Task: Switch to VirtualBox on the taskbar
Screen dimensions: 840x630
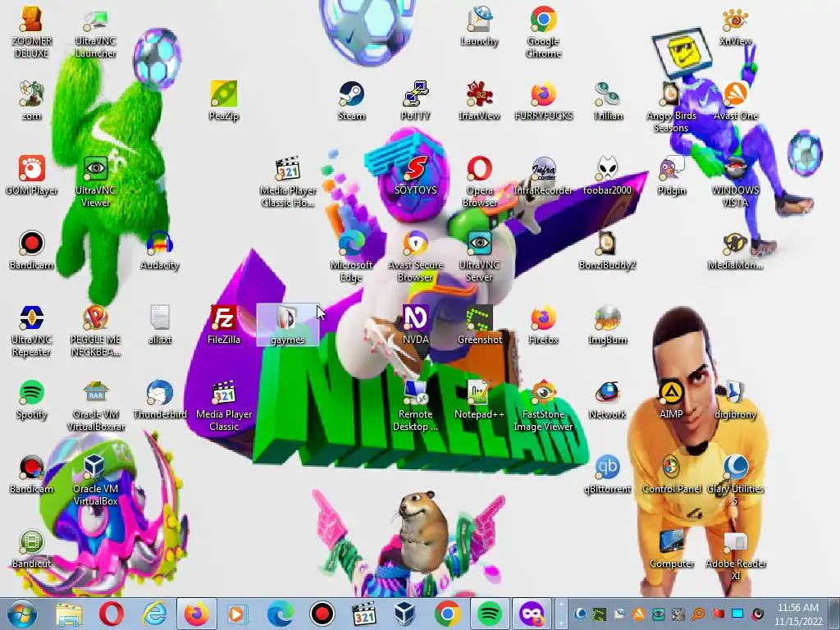Action: pyautogui.click(x=404, y=614)
